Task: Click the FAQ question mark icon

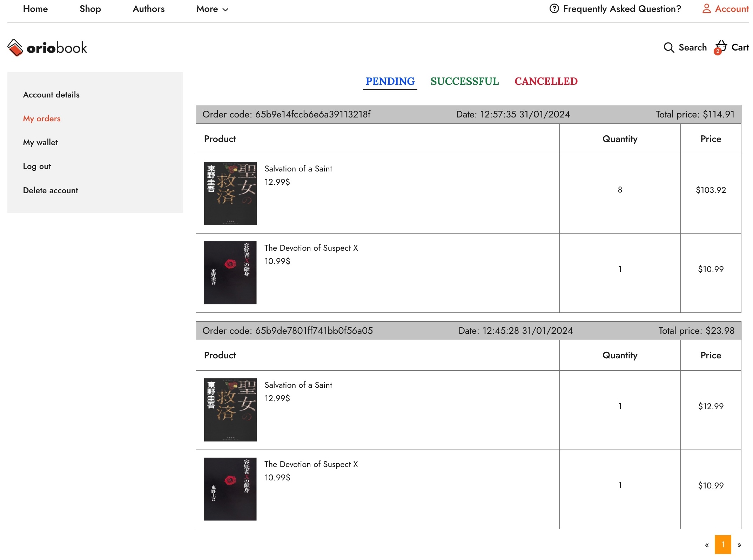Action: pyautogui.click(x=554, y=9)
